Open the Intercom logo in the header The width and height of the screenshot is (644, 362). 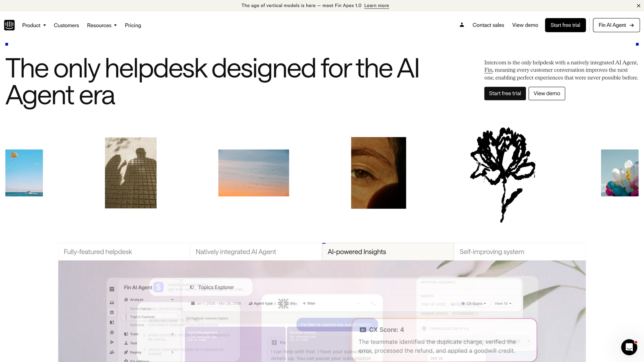click(9, 25)
